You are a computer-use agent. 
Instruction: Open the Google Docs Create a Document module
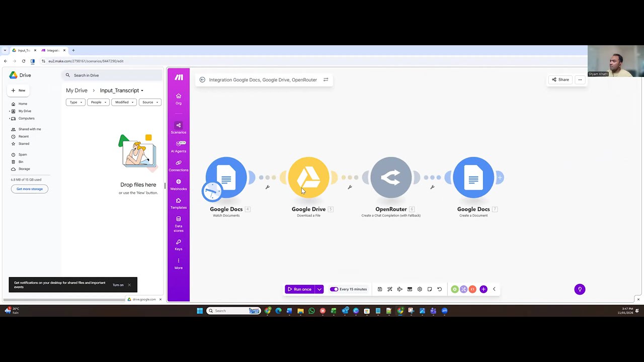pyautogui.click(x=473, y=177)
